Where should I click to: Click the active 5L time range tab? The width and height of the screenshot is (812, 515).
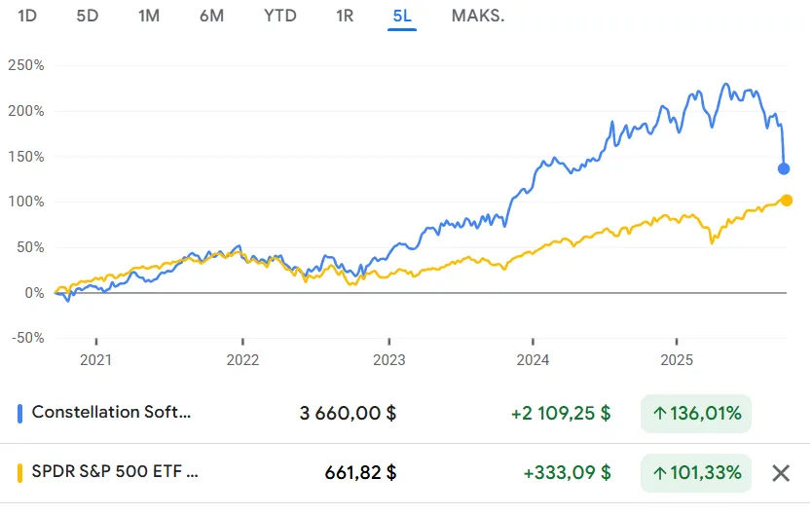point(402,16)
